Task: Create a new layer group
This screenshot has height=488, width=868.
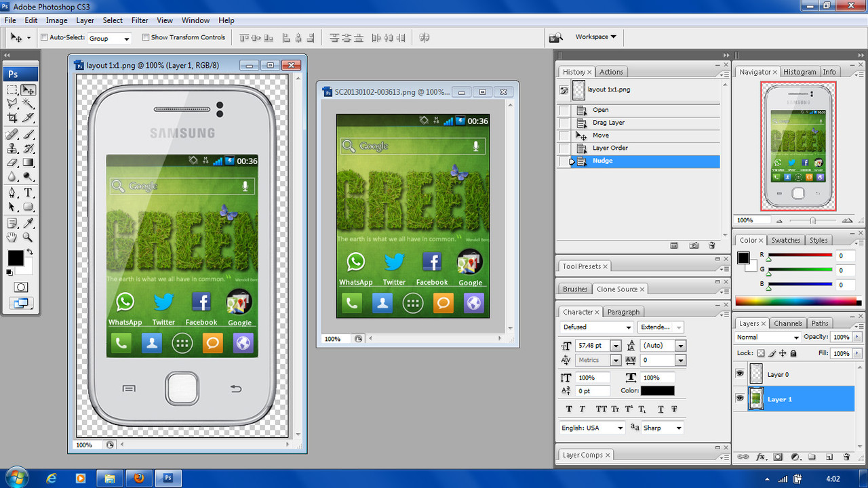Action: pos(812,457)
